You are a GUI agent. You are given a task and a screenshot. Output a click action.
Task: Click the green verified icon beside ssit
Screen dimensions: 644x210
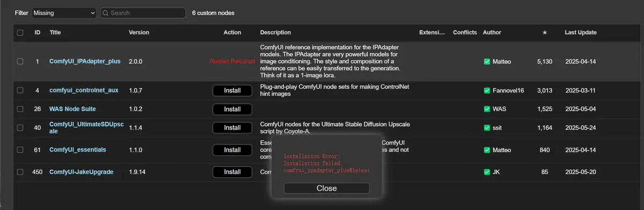point(487,127)
